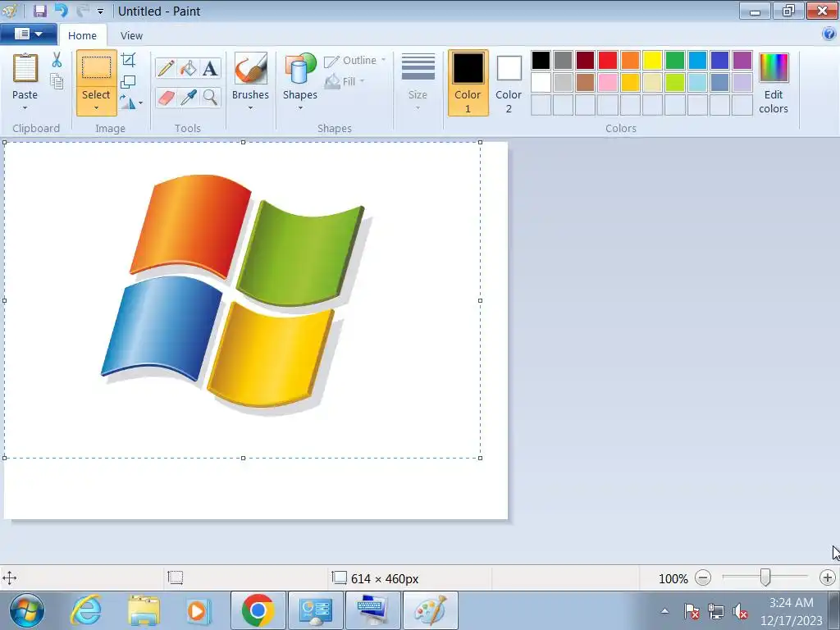Click the Rotate or flip icon

[x=127, y=102]
